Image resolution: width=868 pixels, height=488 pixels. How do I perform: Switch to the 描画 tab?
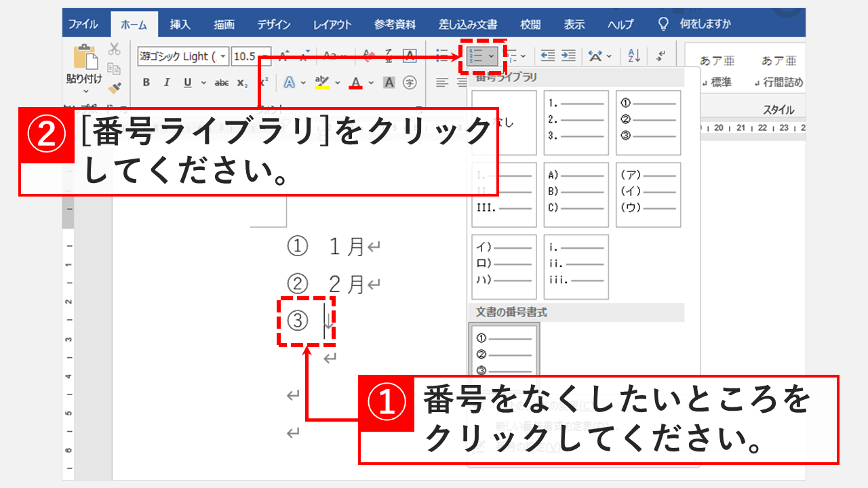(224, 24)
